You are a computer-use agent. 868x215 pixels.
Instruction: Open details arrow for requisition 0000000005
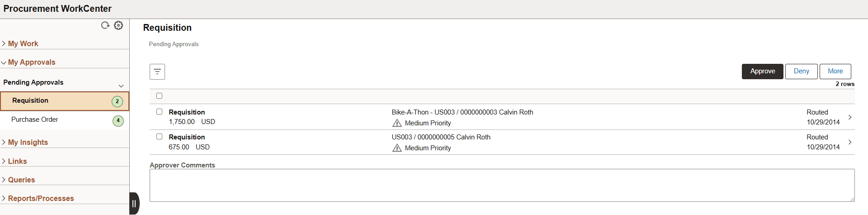850,142
